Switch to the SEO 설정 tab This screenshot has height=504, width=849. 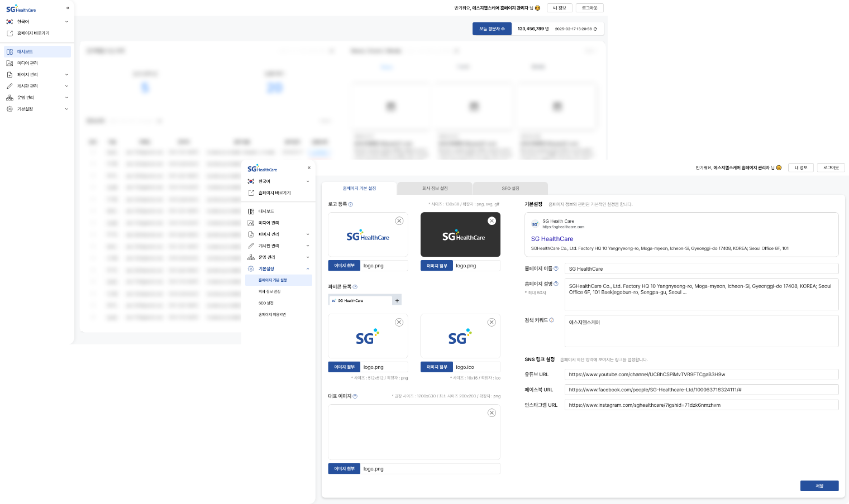click(510, 189)
